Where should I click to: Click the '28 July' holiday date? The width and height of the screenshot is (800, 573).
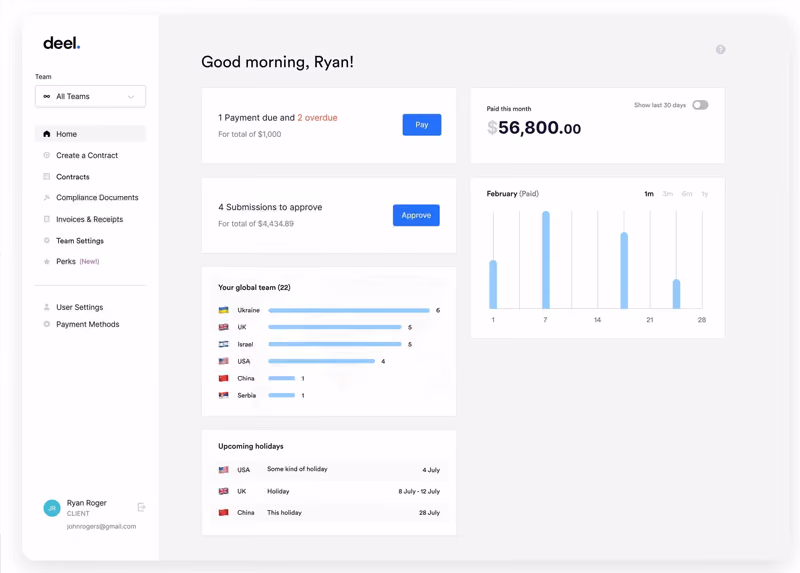point(429,512)
